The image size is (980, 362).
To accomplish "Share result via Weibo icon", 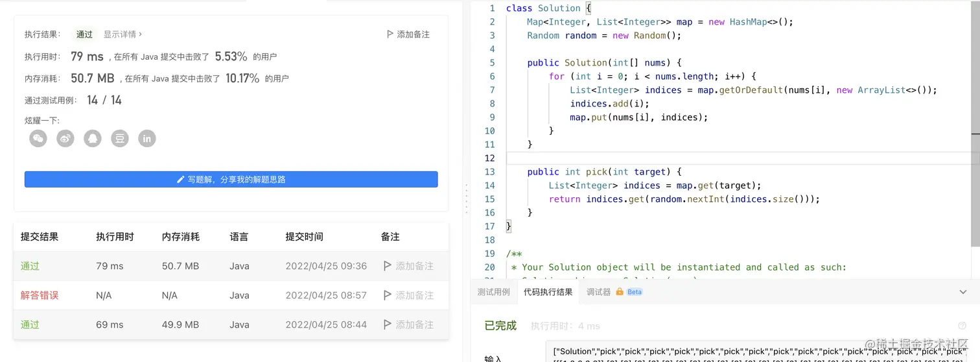I will (x=65, y=138).
